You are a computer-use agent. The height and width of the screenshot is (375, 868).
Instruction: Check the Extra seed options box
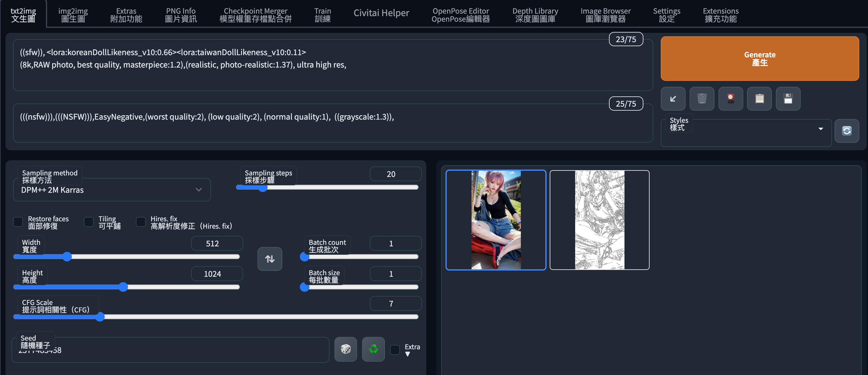tap(395, 350)
